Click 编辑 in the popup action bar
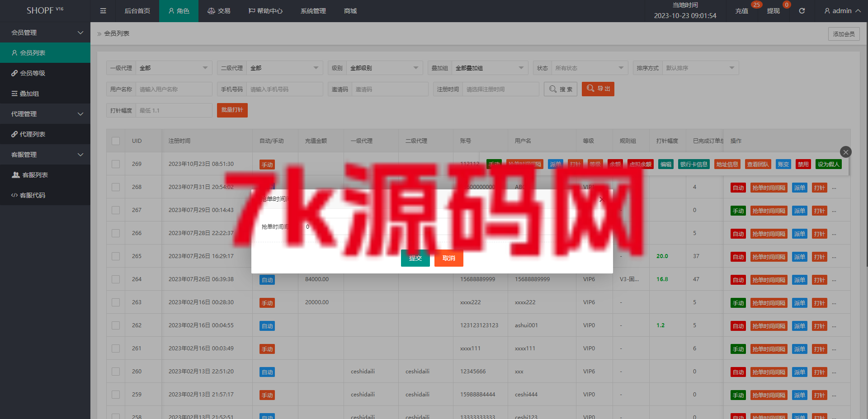 (x=665, y=165)
